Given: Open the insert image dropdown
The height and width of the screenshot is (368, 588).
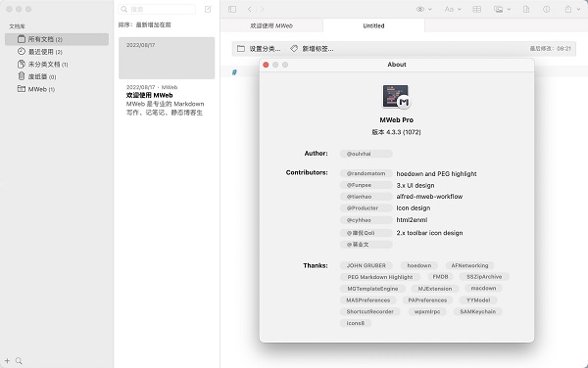Looking at the screenshot, I should 503,9.
